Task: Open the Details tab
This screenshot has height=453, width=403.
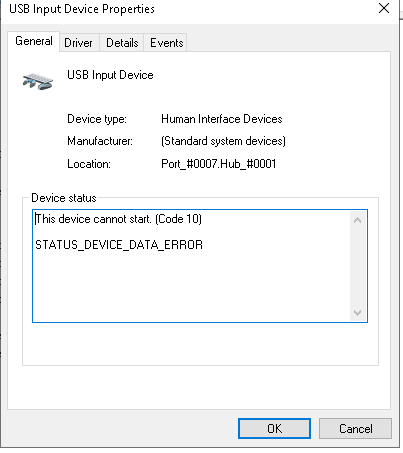Action: [x=122, y=43]
